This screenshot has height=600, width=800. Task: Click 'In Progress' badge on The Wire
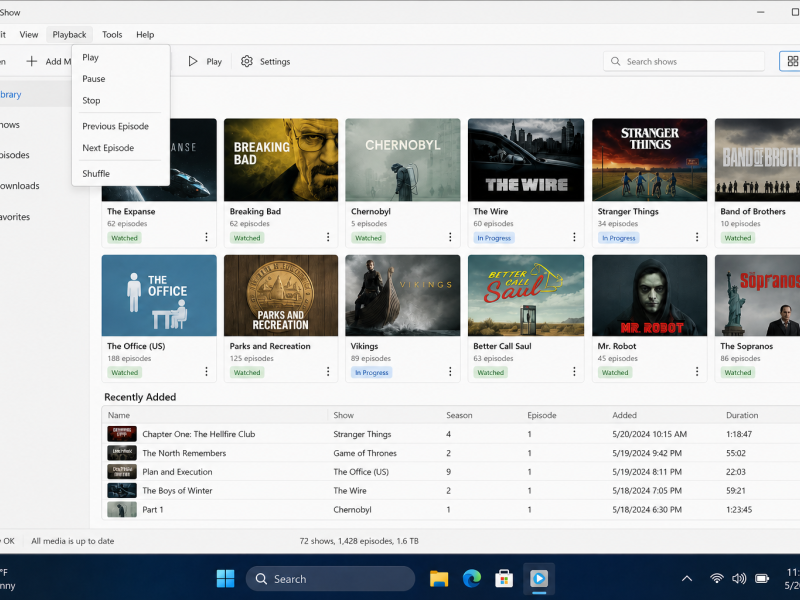(x=494, y=238)
